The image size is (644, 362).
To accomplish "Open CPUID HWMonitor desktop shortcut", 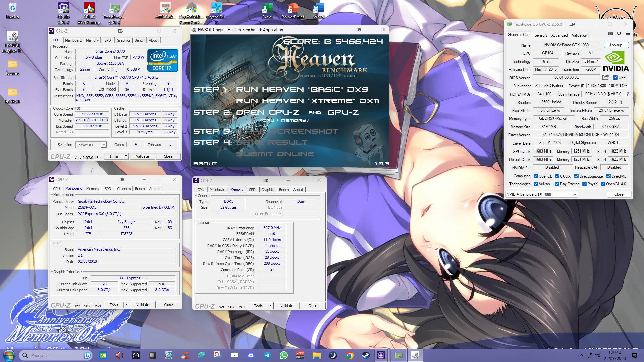I will coord(89,13).
